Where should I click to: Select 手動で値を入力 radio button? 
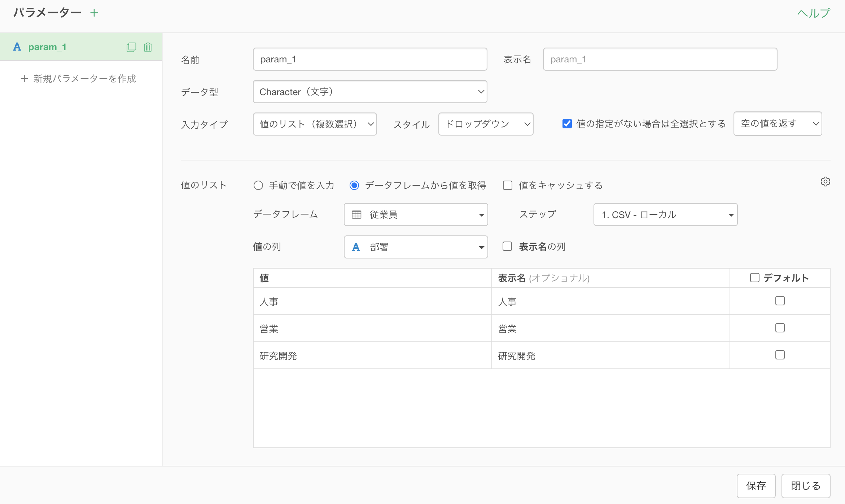[x=258, y=185]
